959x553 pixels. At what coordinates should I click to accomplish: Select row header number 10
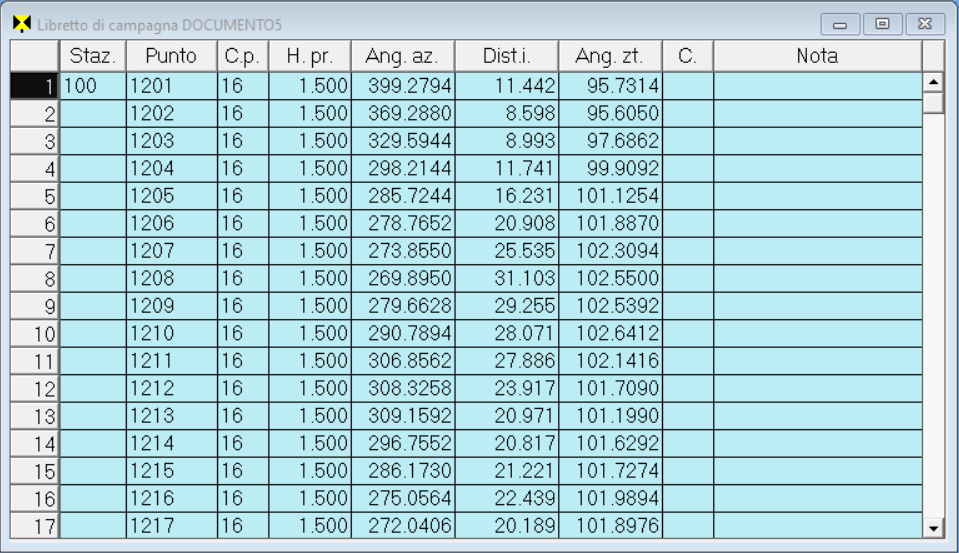click(x=35, y=332)
